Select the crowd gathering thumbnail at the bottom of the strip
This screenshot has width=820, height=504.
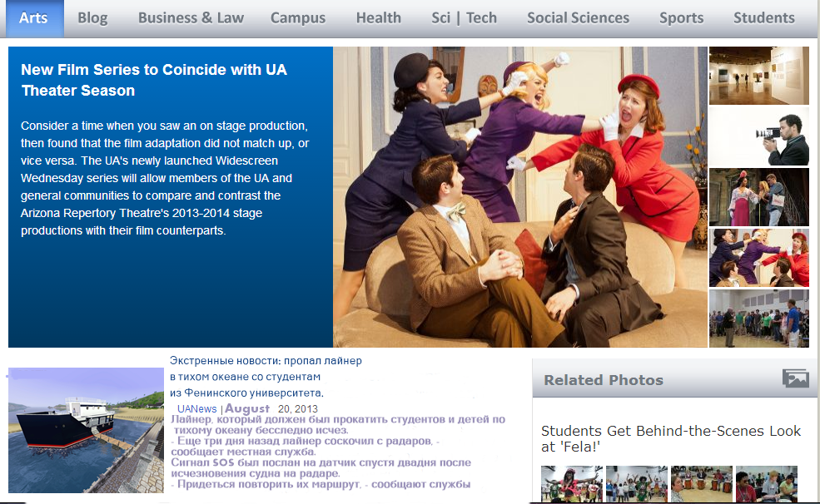pos(758,318)
